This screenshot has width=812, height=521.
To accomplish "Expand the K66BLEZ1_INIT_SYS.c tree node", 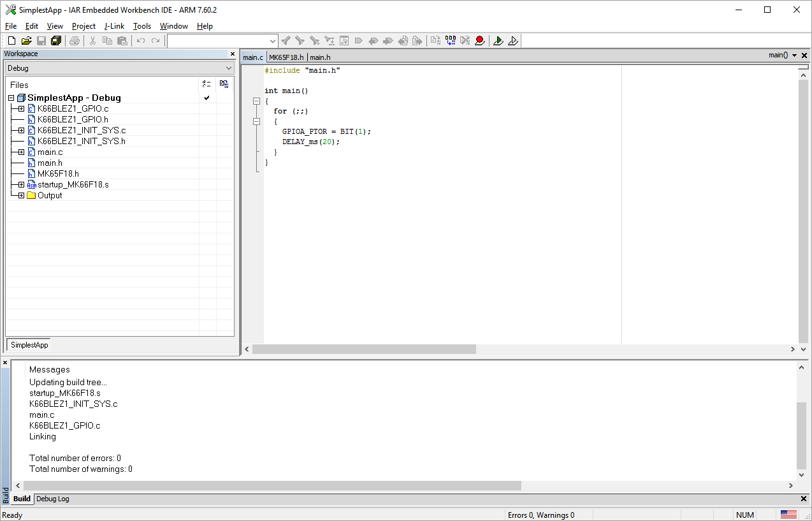I will [x=21, y=130].
